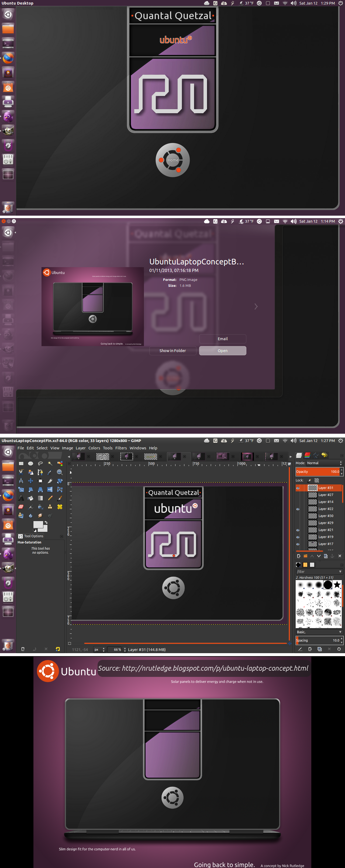Select the Blend gradient tool
The image size is (345, 868).
[40, 498]
